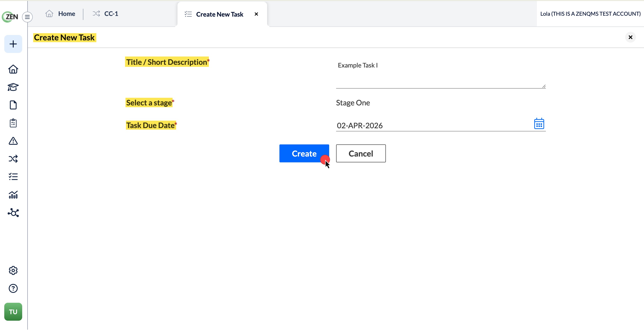Open the Documents page icon

pos(13,105)
